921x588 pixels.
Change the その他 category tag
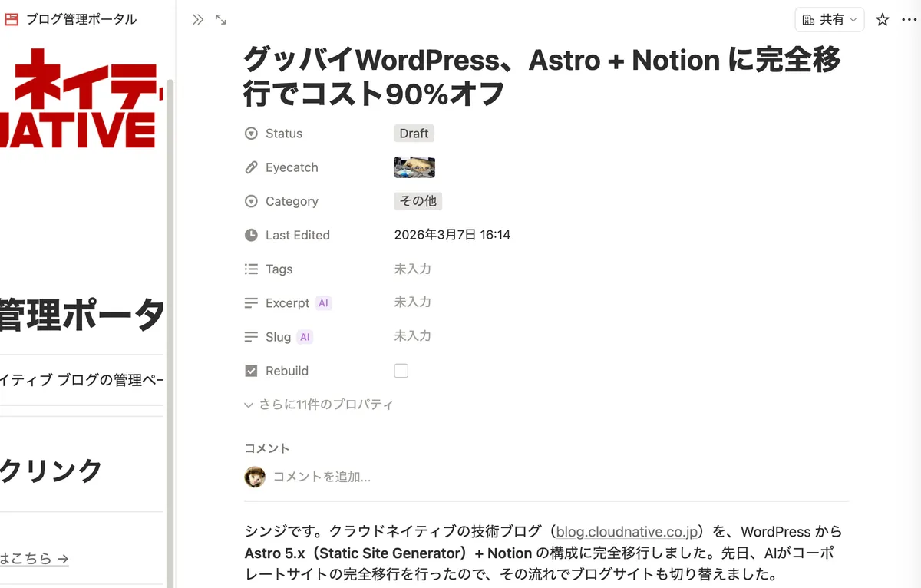[x=418, y=201]
